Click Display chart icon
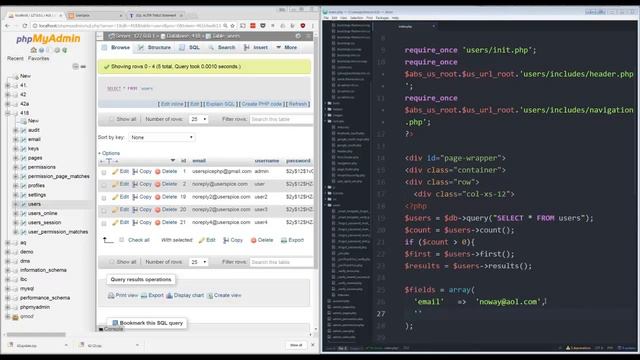This screenshot has width=640, height=360. (169, 296)
